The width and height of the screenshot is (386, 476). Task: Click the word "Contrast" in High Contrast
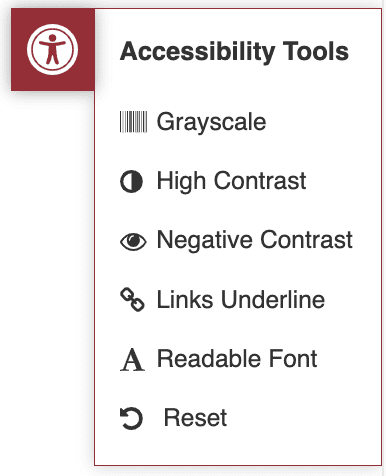260,181
